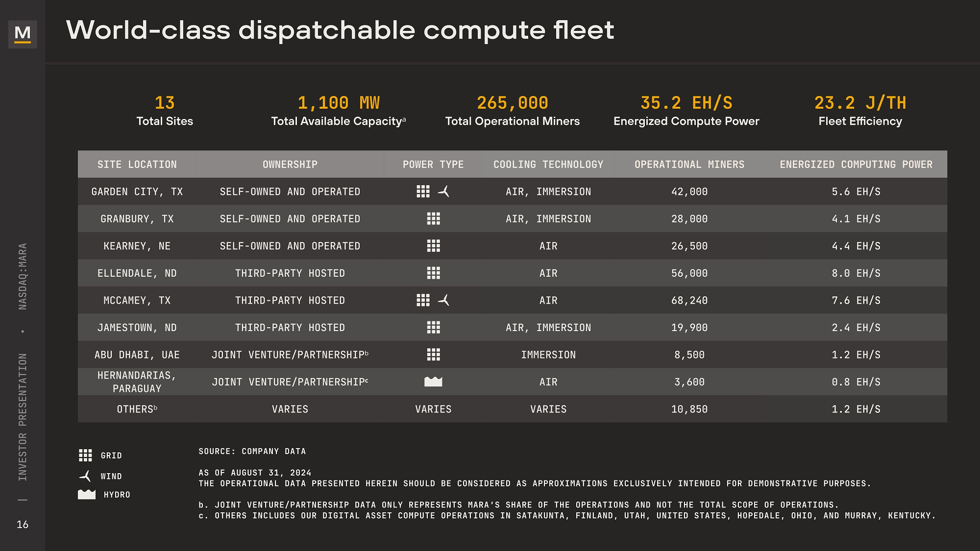This screenshot has height=551, width=980.
Task: Click the hydro icon in Hernandarias row
Action: click(x=433, y=382)
